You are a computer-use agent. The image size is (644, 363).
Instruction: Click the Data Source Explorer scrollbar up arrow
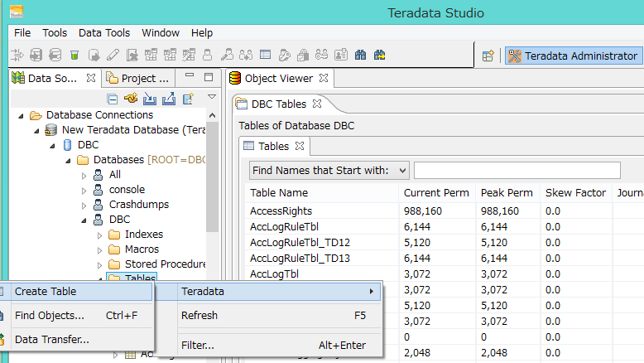tap(212, 115)
